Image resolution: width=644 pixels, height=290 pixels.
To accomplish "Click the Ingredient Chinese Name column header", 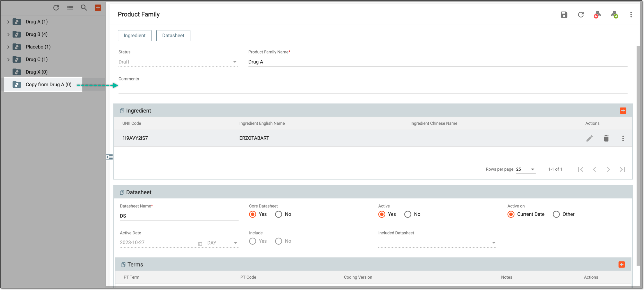I will (434, 123).
